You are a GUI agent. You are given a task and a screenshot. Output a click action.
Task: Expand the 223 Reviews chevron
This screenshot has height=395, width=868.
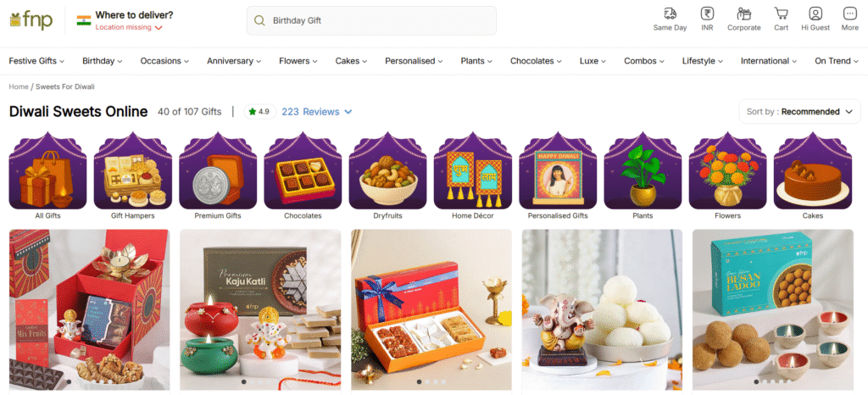click(348, 112)
